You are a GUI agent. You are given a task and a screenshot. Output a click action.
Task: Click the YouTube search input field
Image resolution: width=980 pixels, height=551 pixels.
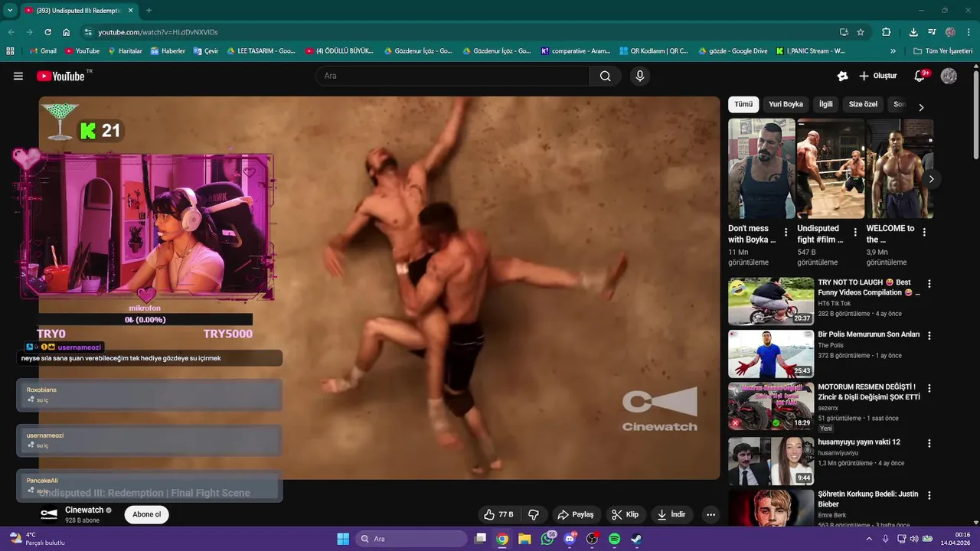[x=452, y=76]
